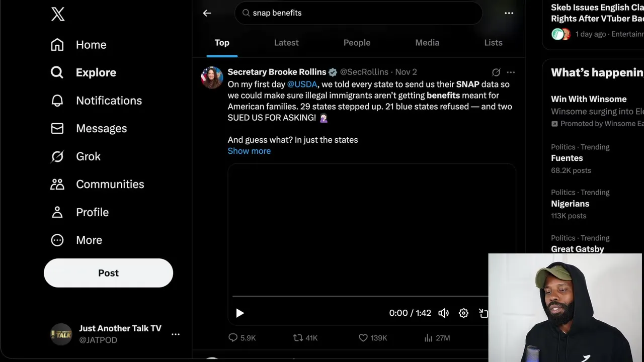Play the video in the post
The height and width of the screenshot is (362, 644).
[240, 313]
